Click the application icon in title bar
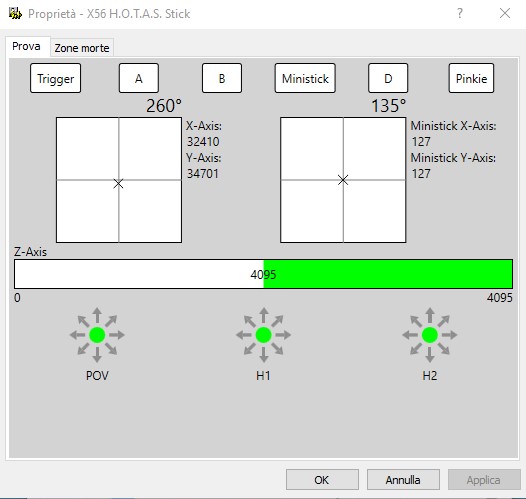526x499 pixels. pyautogui.click(x=15, y=13)
